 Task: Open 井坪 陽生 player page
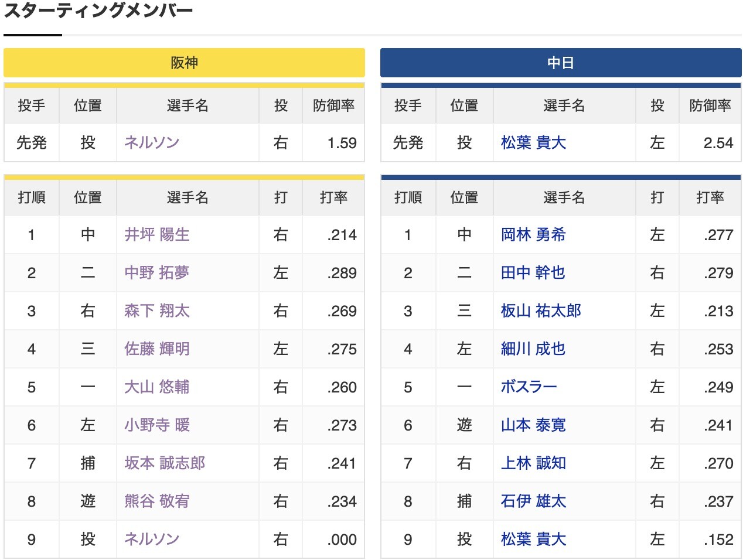pyautogui.click(x=157, y=234)
